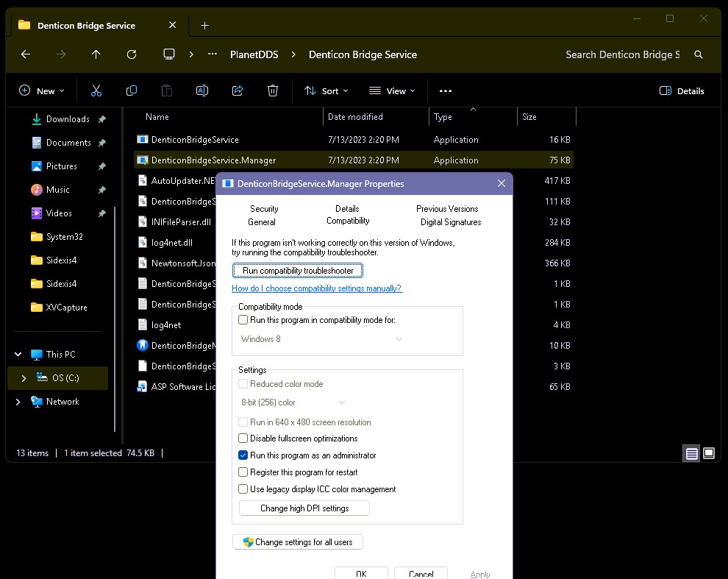
Task: Check Use legacy display ICC color management
Action: pyautogui.click(x=243, y=489)
